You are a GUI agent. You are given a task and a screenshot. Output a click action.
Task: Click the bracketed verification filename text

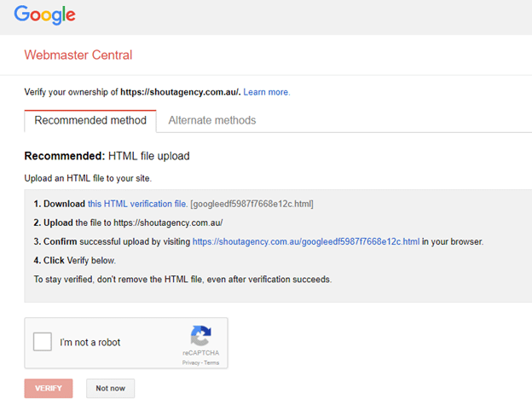click(x=252, y=205)
